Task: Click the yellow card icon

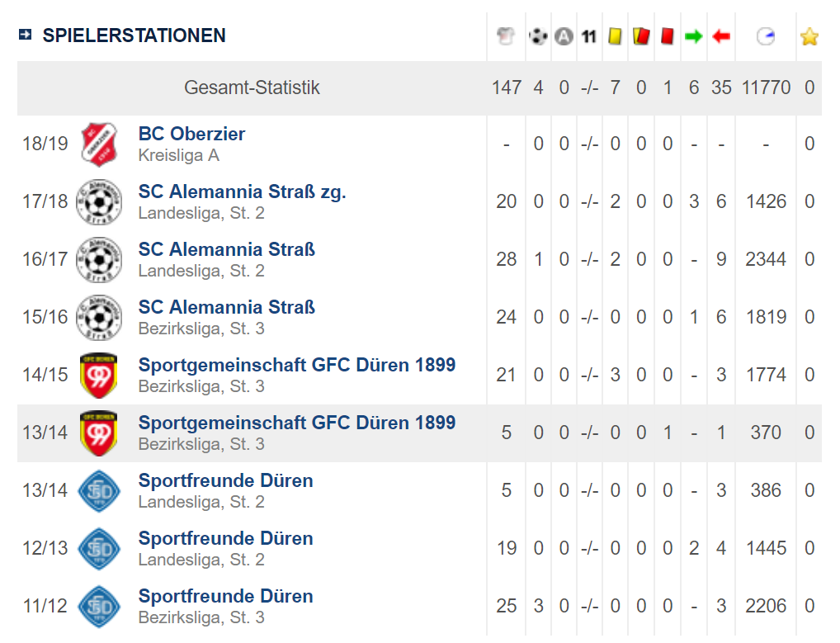Action: point(615,36)
